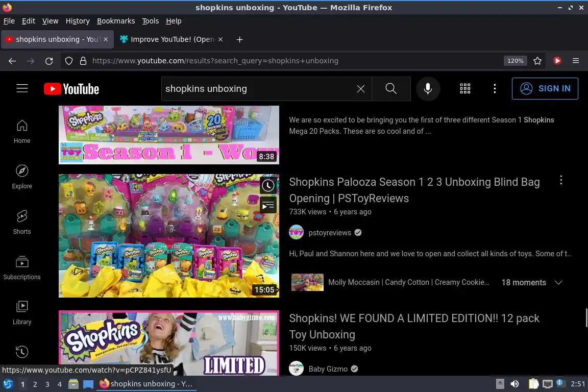
Task: Open the Shopkins LIMITED video thumbnail
Action: (x=169, y=343)
